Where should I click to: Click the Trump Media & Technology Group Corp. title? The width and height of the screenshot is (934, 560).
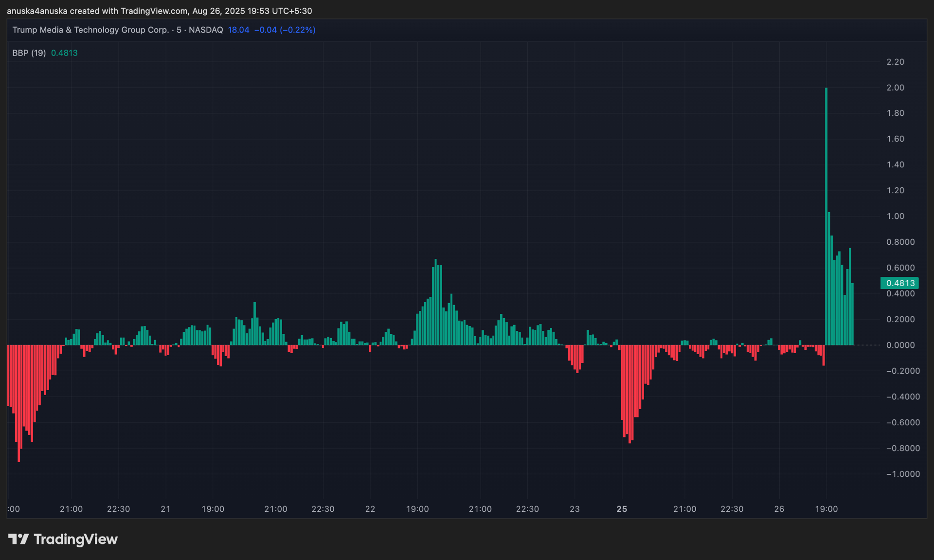(90, 30)
